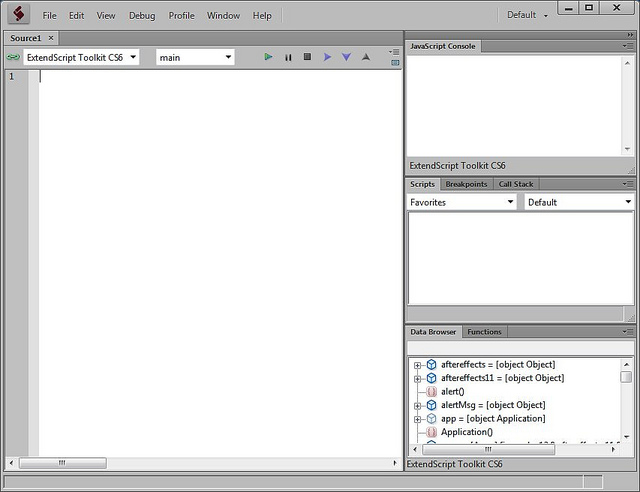Open the main engine dropdown
This screenshot has width=640, height=492.
click(x=195, y=57)
